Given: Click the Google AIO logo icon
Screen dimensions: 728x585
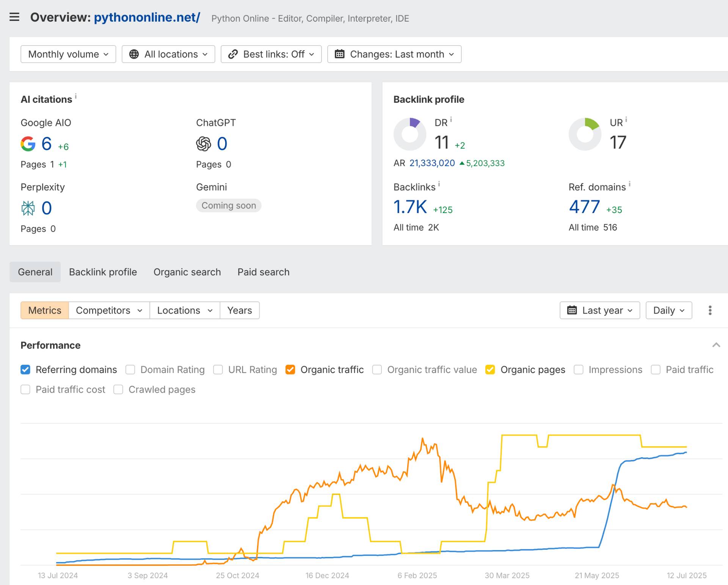Looking at the screenshot, I should point(28,144).
